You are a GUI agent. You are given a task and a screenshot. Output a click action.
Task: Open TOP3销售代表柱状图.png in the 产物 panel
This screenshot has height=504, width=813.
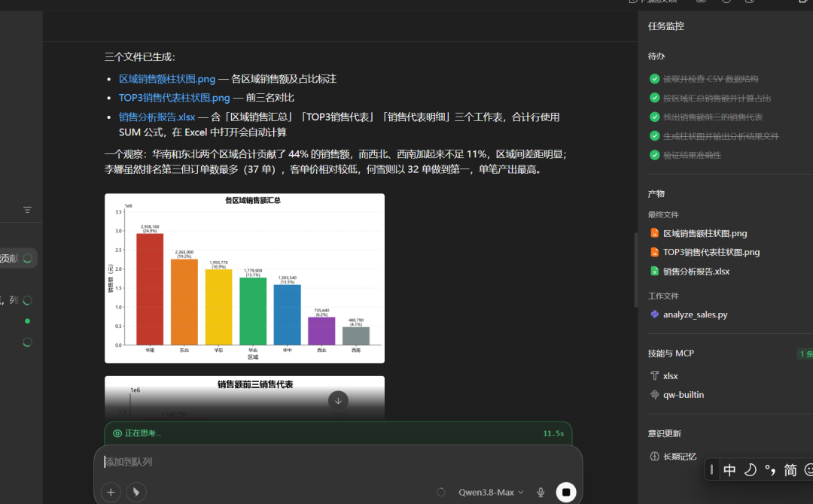[711, 252]
